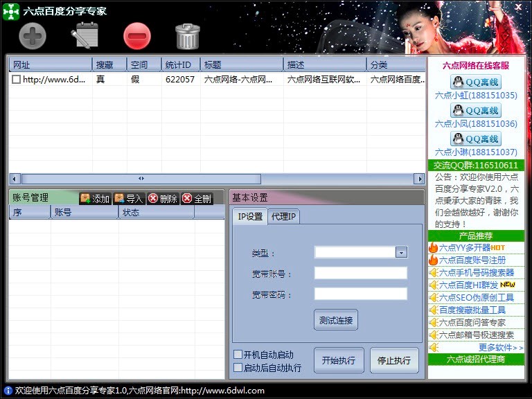
Task: Click QQ离线 icon for 六点小琳
Action: coord(476,139)
